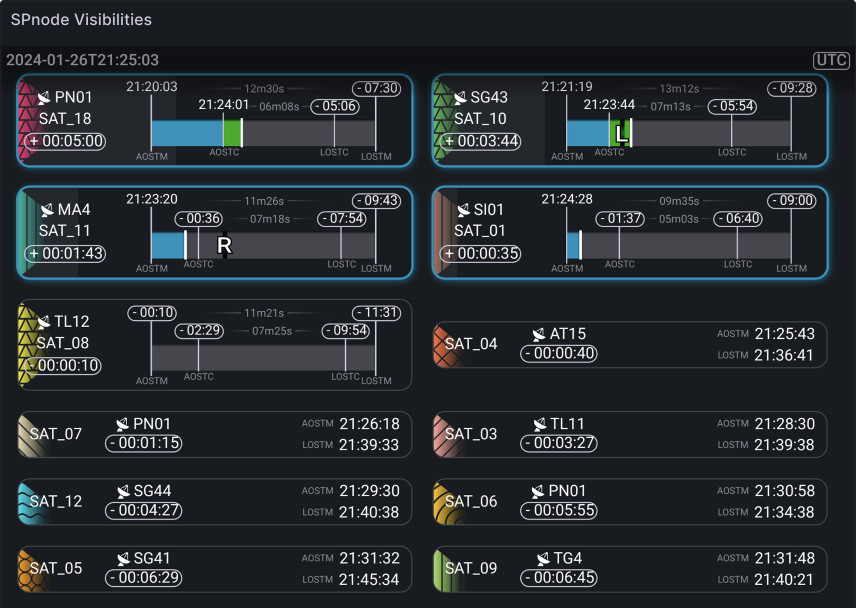
Task: Click the antenna icon next to SG43
Action: click(460, 98)
